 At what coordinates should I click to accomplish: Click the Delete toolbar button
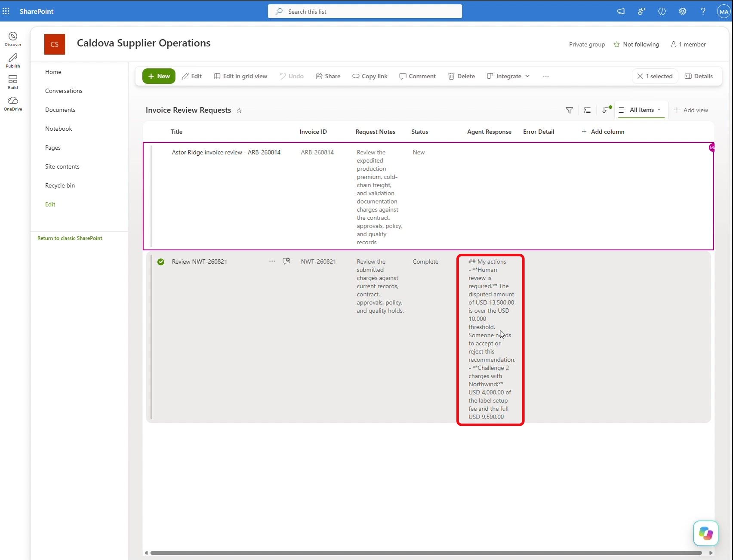461,76
